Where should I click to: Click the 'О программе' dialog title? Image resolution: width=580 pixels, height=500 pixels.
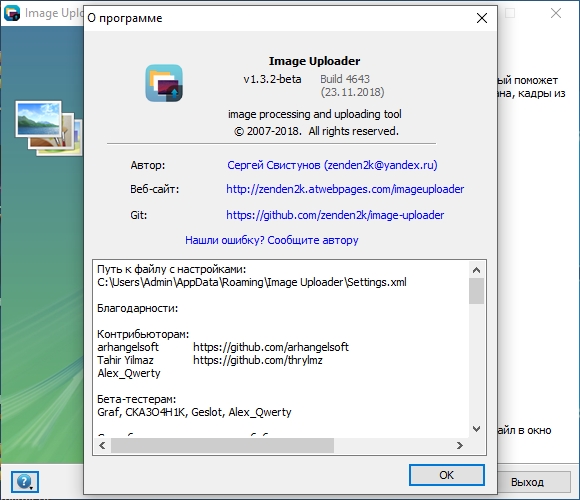pos(125,18)
